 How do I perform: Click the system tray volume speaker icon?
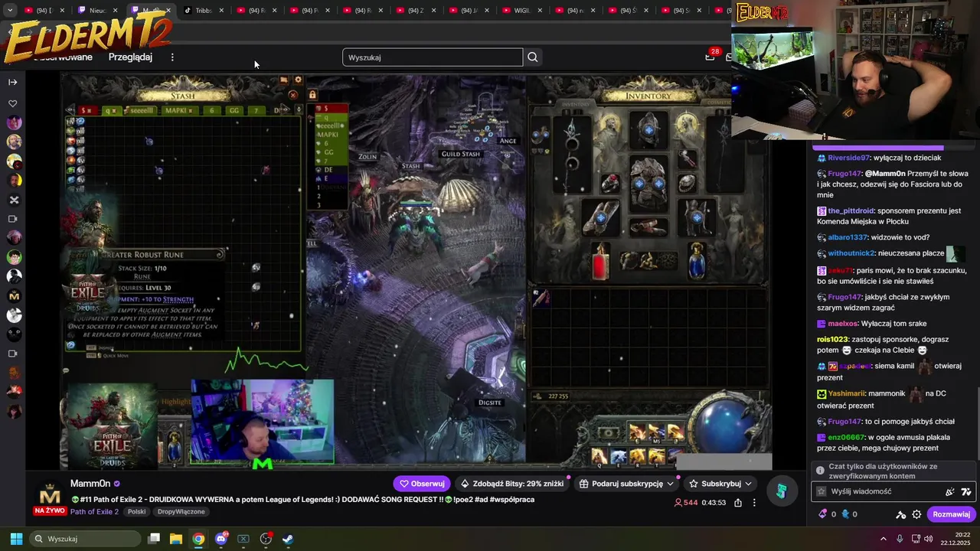coord(929,539)
